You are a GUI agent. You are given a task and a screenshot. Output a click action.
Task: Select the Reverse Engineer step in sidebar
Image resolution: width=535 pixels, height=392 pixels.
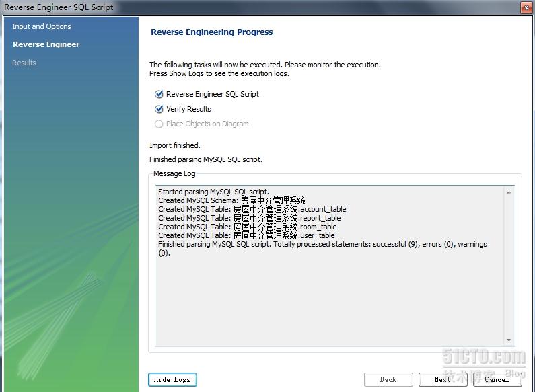[x=46, y=44]
